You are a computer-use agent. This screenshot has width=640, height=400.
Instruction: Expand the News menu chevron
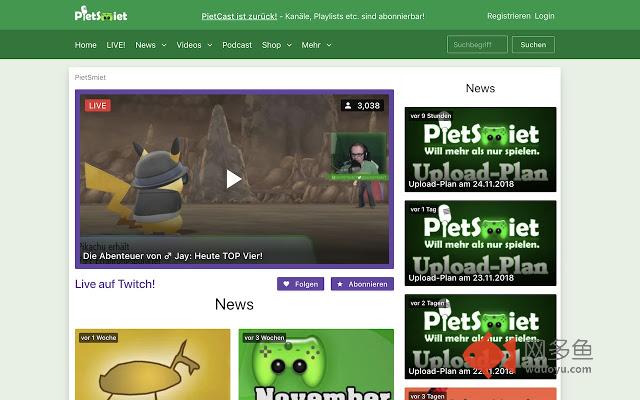point(164,45)
